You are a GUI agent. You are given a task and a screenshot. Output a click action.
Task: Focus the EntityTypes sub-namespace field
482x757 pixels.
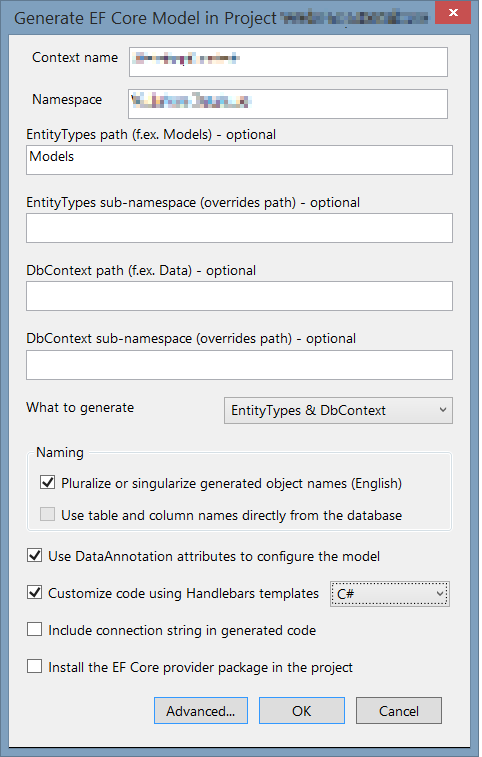pos(239,228)
